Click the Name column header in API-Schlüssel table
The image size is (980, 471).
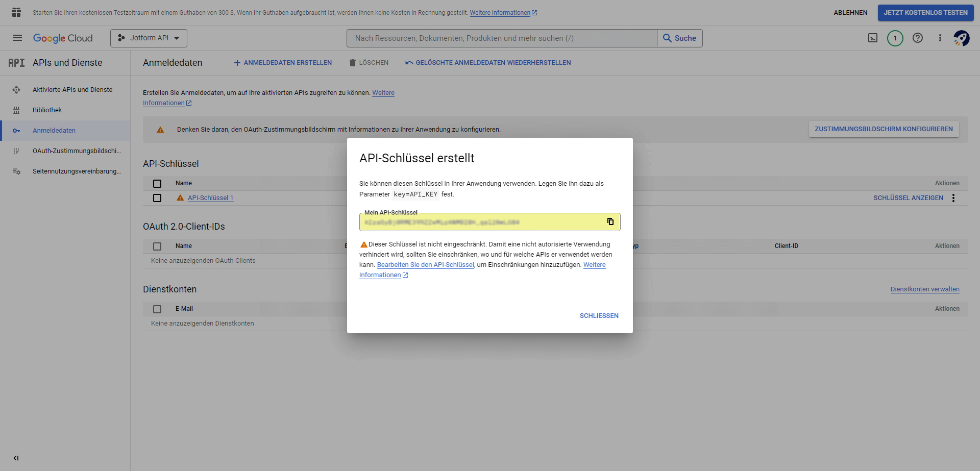184,183
